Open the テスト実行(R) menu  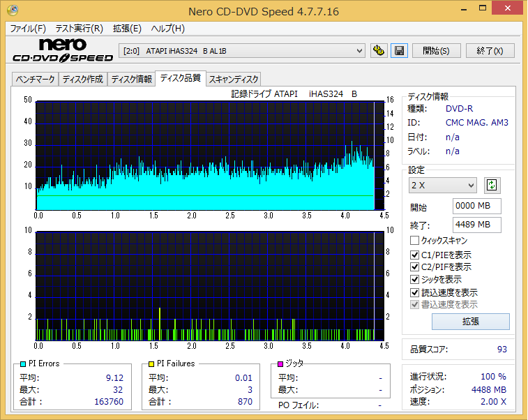[x=79, y=29]
